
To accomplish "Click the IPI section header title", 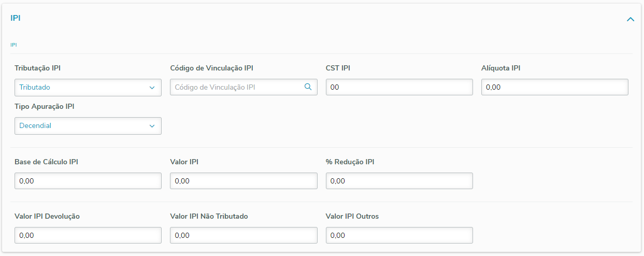I will [x=16, y=18].
